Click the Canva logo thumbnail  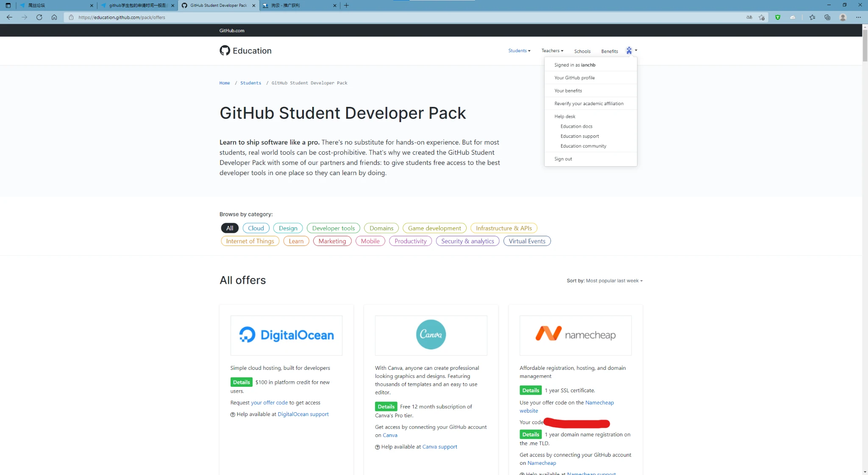[x=431, y=335]
